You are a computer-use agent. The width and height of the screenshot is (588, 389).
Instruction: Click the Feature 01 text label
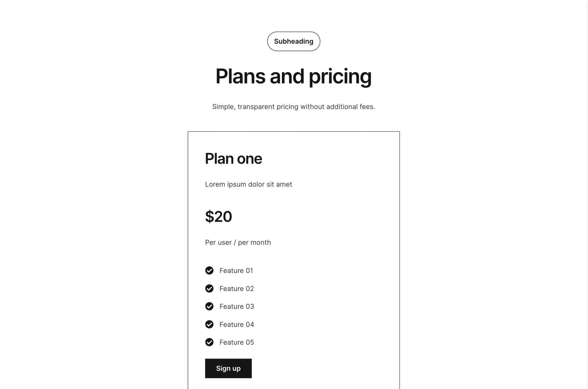[236, 271]
